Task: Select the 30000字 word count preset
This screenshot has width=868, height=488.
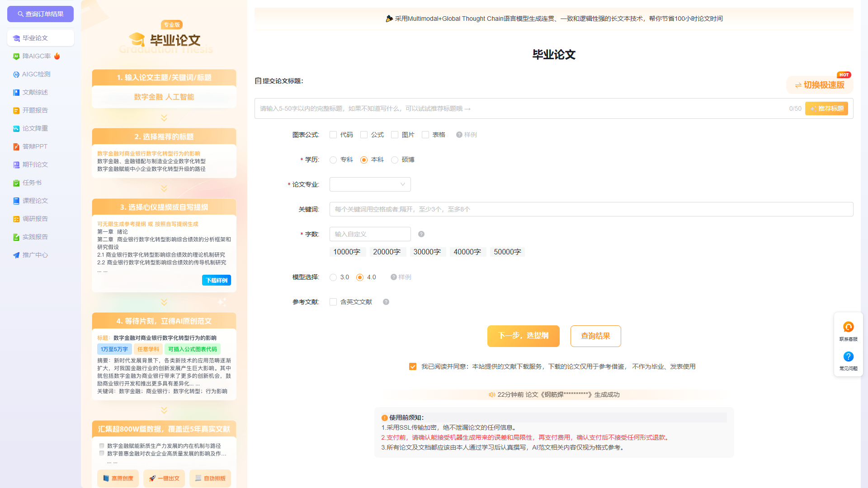Action: pos(427,252)
